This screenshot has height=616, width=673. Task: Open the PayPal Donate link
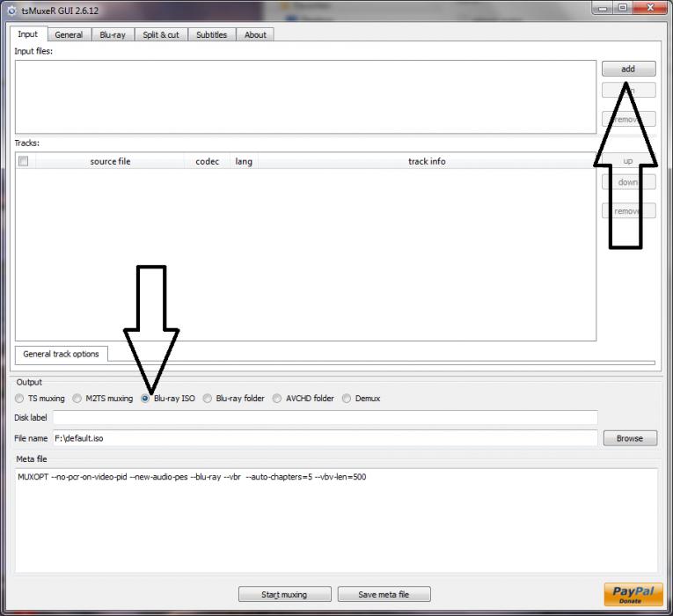(x=633, y=594)
